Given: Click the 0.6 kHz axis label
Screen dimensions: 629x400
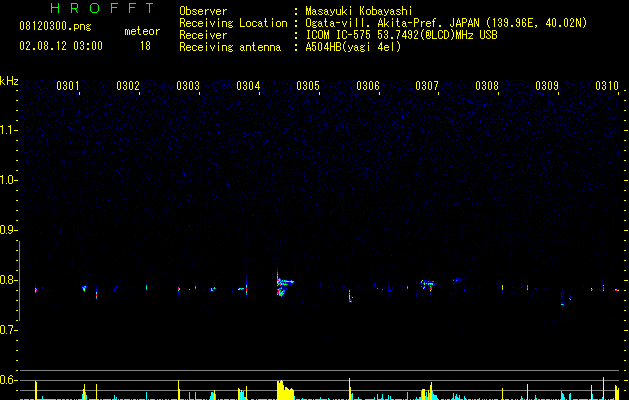Looking at the screenshot, I should (x=8, y=380).
